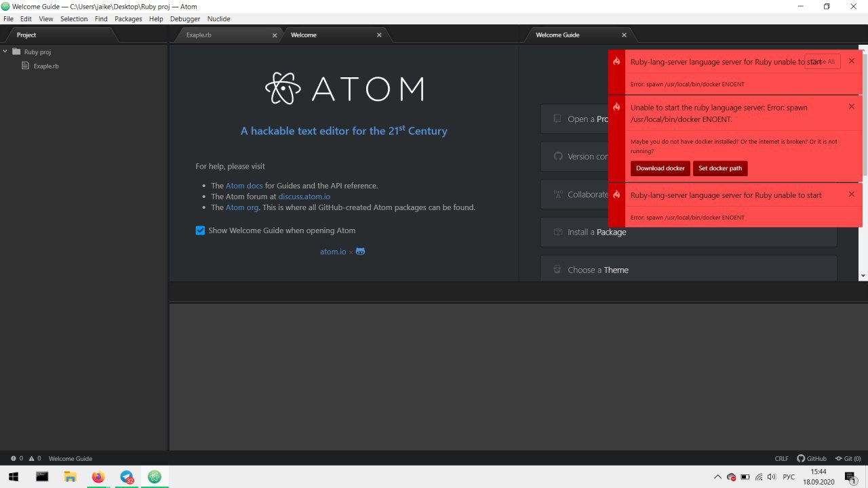Click the Exaple.rb file icon
Image resolution: width=868 pixels, height=488 pixels.
tap(26, 66)
